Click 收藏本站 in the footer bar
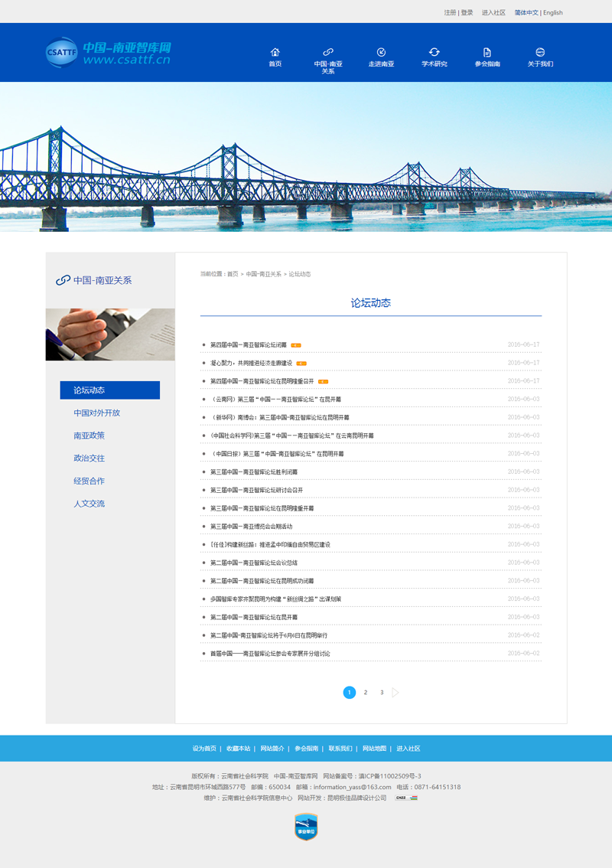 (238, 749)
